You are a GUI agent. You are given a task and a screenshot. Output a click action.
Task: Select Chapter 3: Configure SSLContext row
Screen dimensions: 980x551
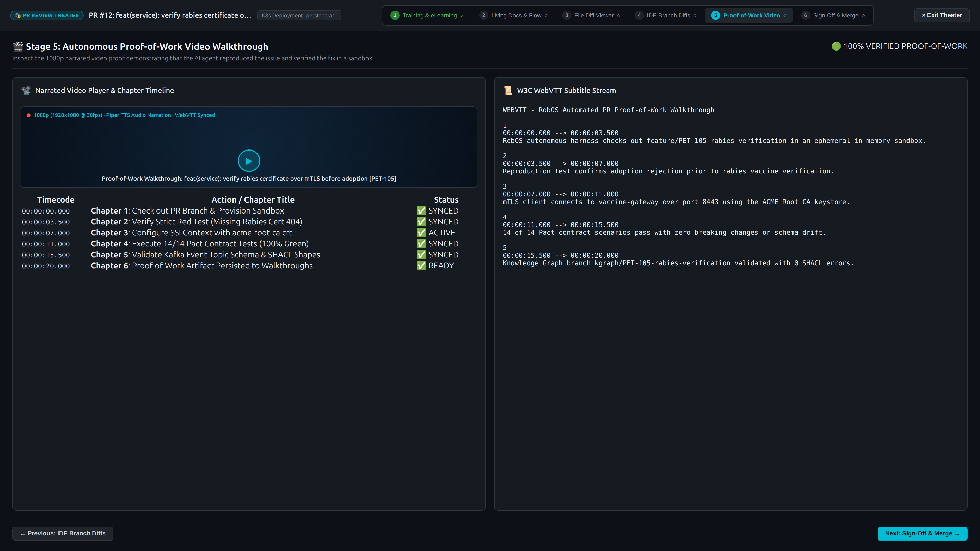click(x=249, y=233)
